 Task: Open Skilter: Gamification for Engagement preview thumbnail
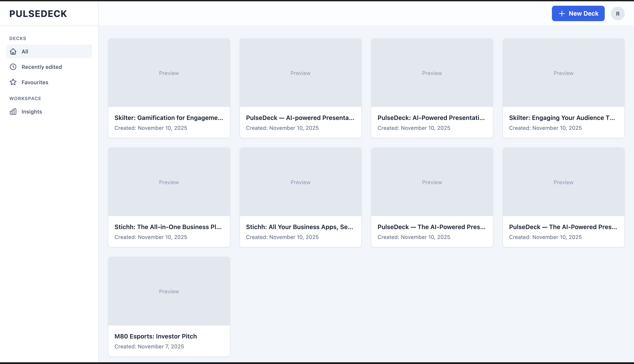click(x=169, y=73)
